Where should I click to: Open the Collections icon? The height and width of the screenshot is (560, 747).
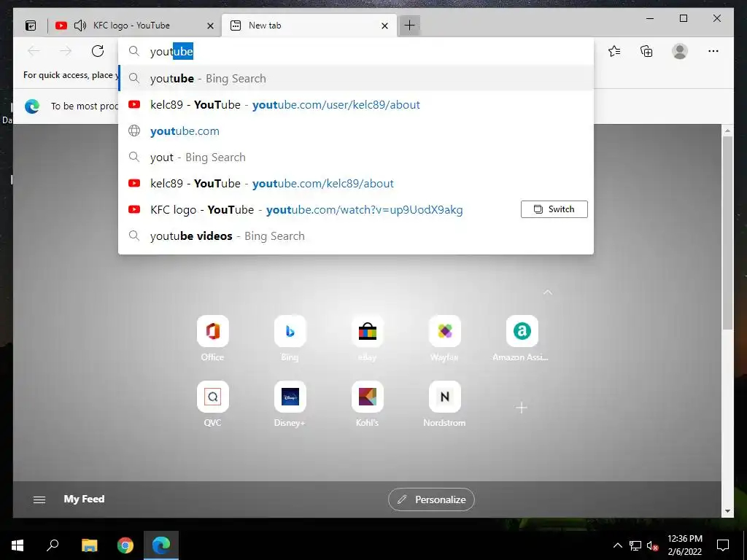point(646,51)
